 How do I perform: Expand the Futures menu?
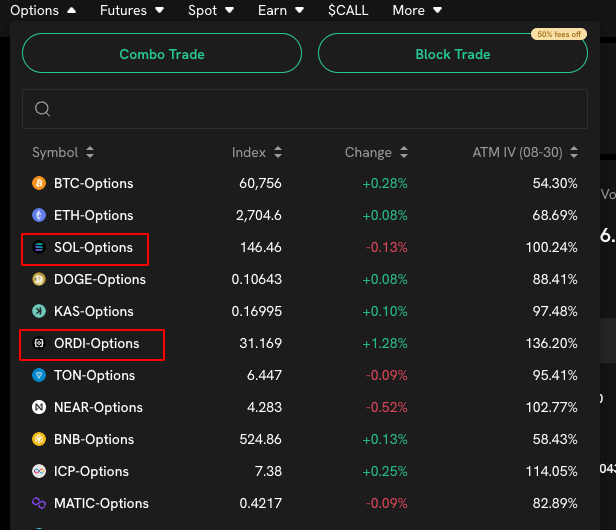pyautogui.click(x=136, y=11)
